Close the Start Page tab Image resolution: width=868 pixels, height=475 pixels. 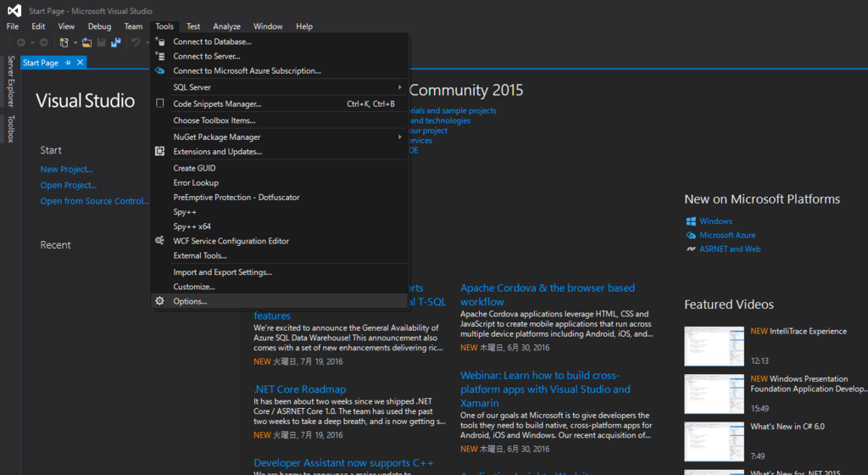(81, 63)
